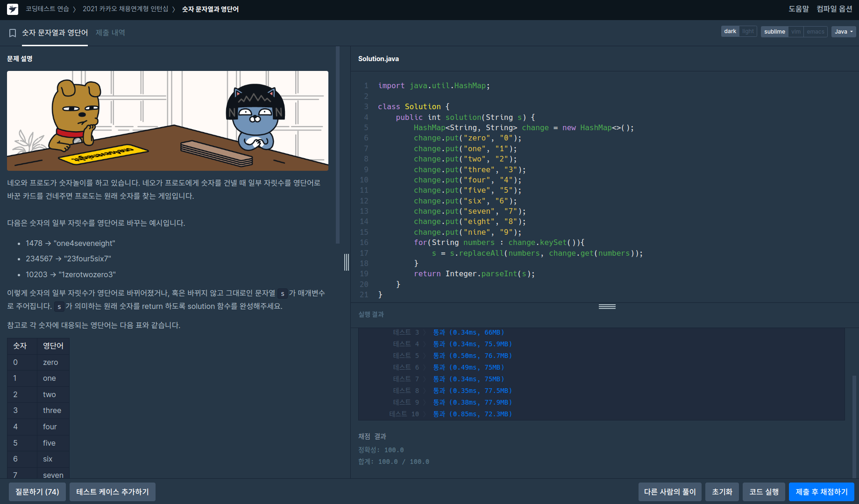Select sublime key binding mode
The image size is (859, 504).
point(774,31)
